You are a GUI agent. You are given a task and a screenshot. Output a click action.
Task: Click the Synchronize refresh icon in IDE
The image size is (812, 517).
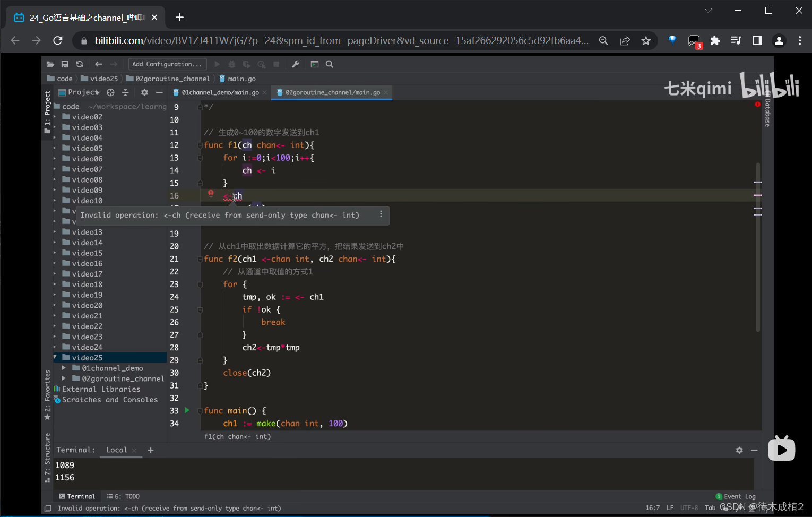pyautogui.click(x=80, y=64)
